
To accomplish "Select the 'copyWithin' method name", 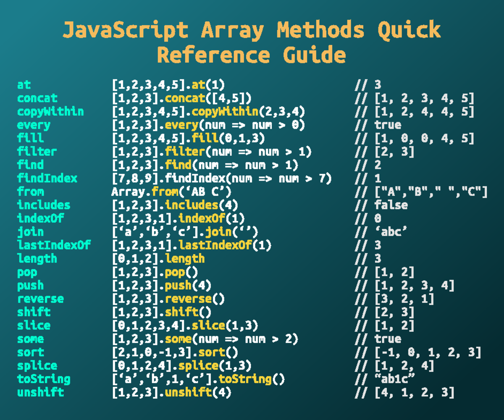I will [x=50, y=112].
